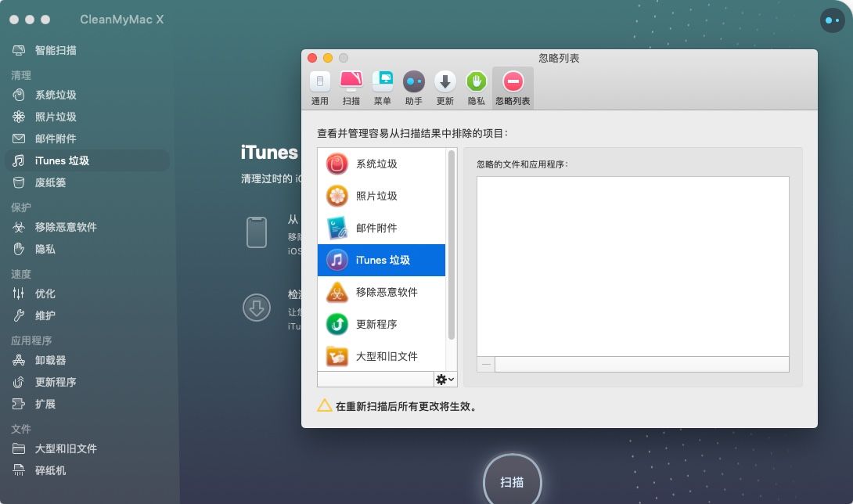Click the 忽略的文件和应用程序 label
Image resolution: width=853 pixels, height=504 pixels.
[x=522, y=164]
